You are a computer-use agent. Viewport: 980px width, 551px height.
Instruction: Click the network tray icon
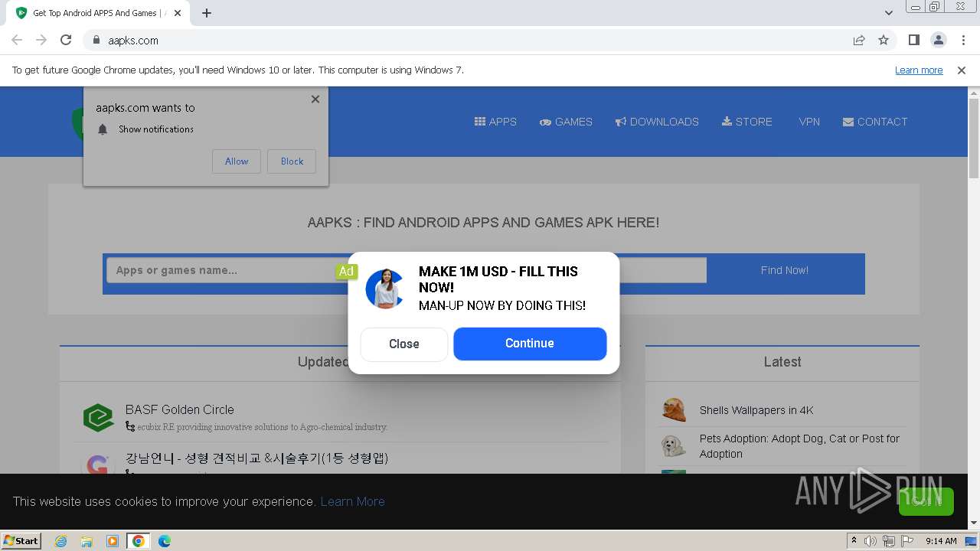pos(888,541)
